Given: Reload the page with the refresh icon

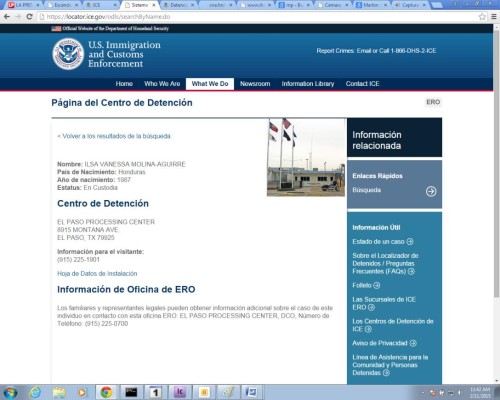Looking at the screenshot, I should click(29, 16).
